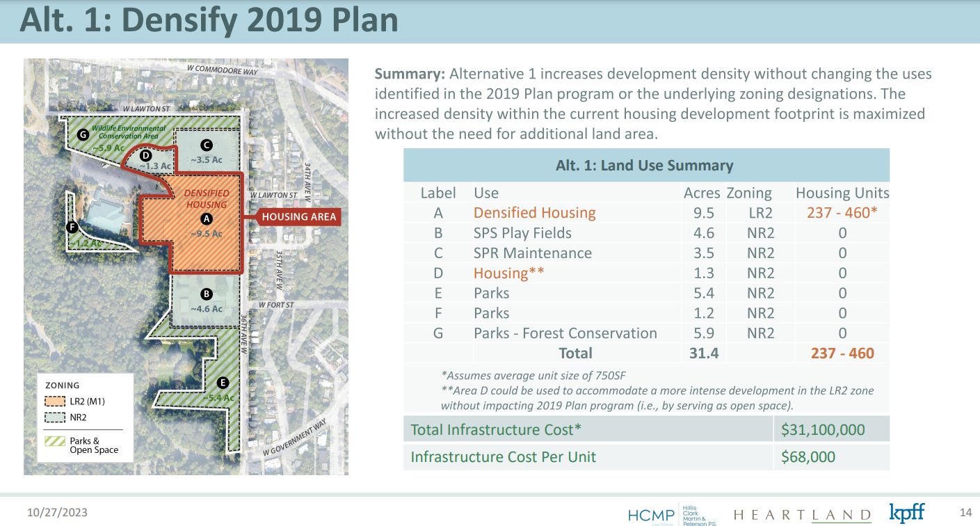Viewport: 980px width, 526px height.
Task: Click the kpff logo in the footer
Action: tap(906, 513)
